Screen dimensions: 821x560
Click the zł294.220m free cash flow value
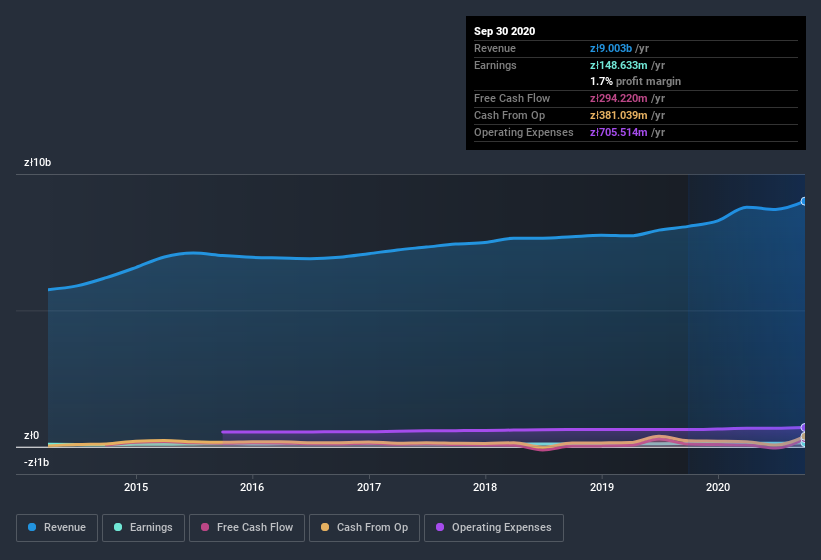pos(619,98)
